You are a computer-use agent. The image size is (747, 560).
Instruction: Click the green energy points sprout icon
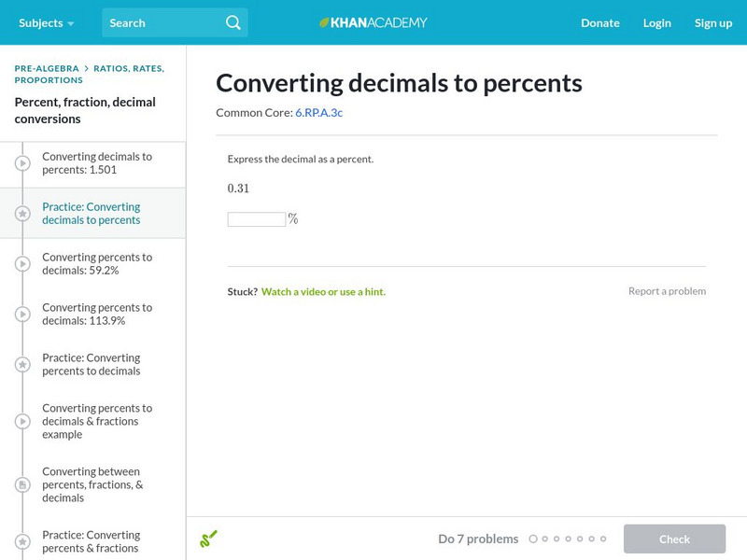pyautogui.click(x=209, y=539)
